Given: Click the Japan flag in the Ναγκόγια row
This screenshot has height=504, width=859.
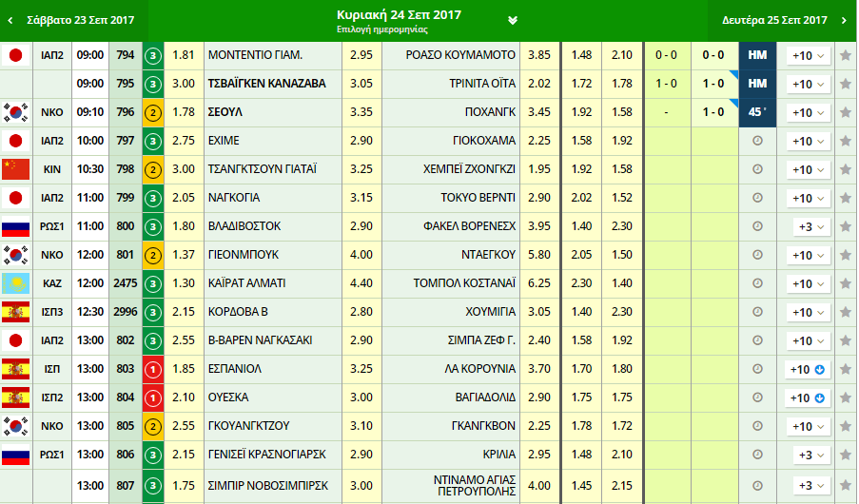Looking at the screenshot, I should point(14,198).
